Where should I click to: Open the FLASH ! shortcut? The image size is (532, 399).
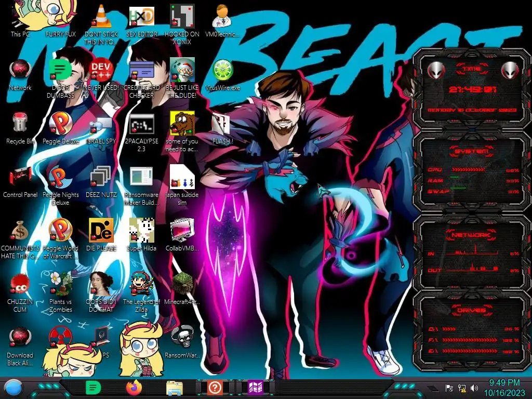[222, 128]
